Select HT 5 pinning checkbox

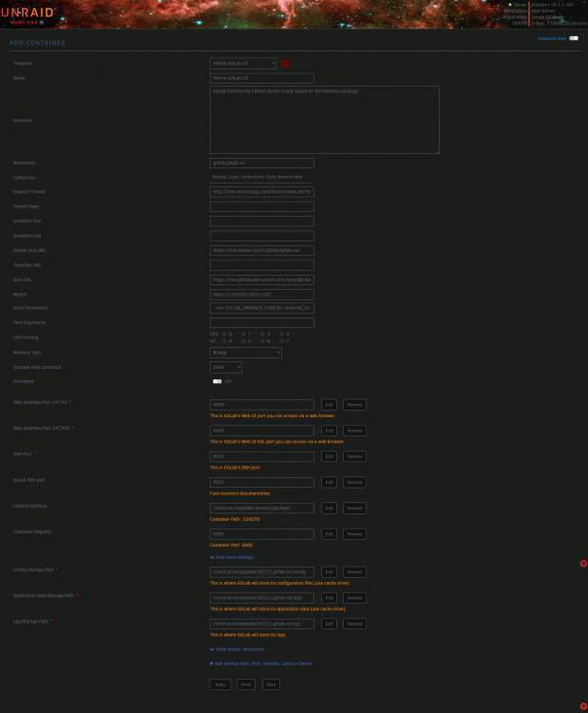[243, 341]
